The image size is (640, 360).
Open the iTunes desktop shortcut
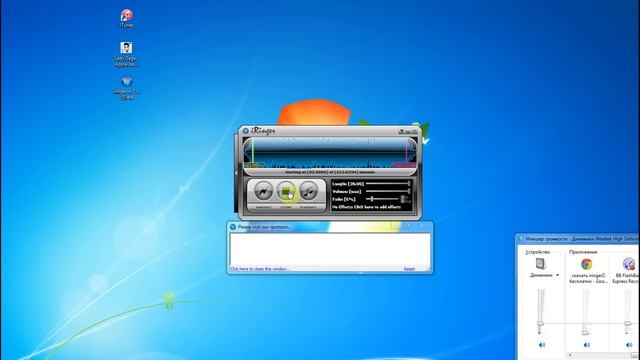[x=127, y=18]
